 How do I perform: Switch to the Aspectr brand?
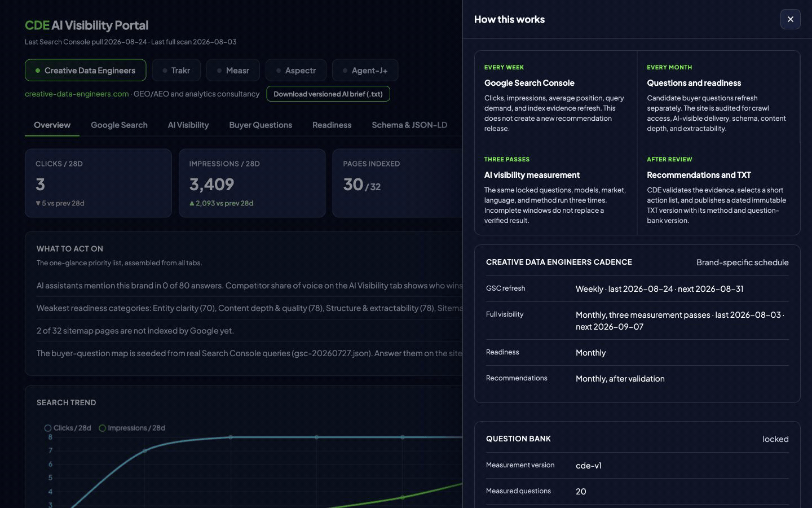click(x=295, y=71)
